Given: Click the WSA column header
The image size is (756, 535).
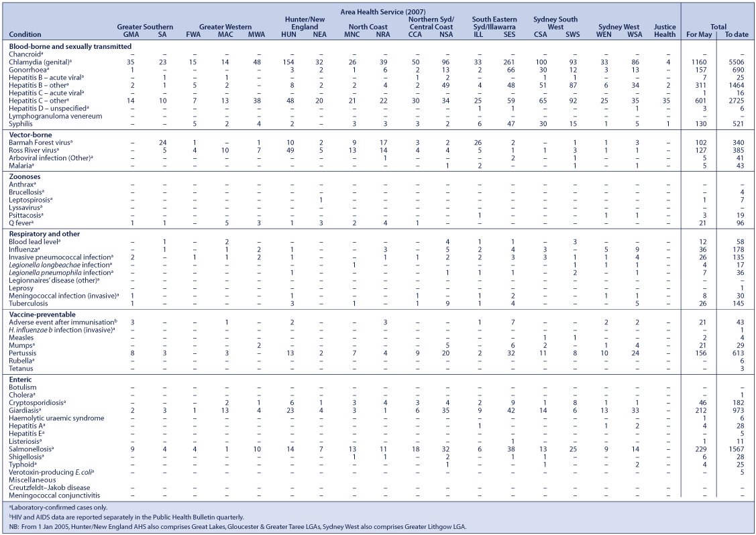Looking at the screenshot, I should 635,35.
